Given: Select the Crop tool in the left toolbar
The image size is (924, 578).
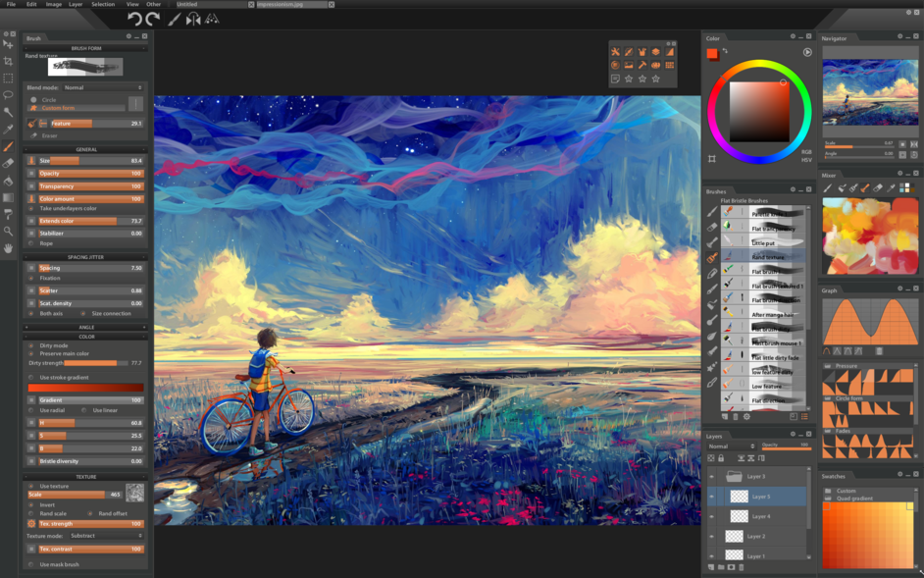Looking at the screenshot, I should coord(8,59).
